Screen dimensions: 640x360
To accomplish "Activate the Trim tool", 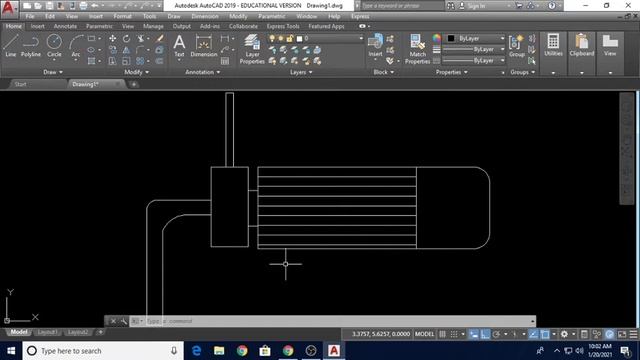I will click(141, 38).
